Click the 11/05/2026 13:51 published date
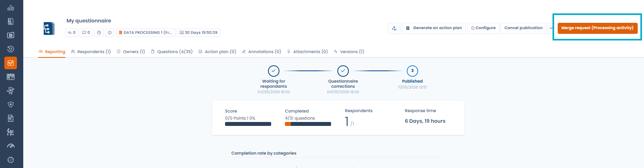Screen dimensions: 644x168 point(412,87)
